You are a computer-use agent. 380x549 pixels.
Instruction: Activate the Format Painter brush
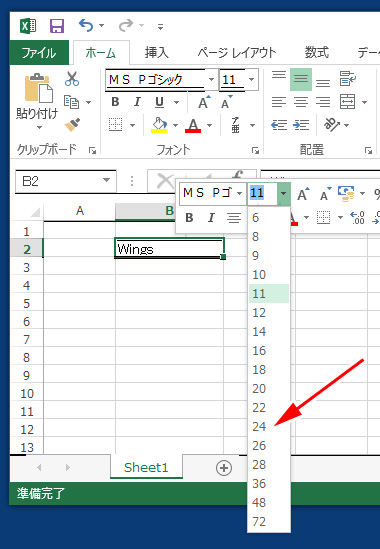click(72, 124)
